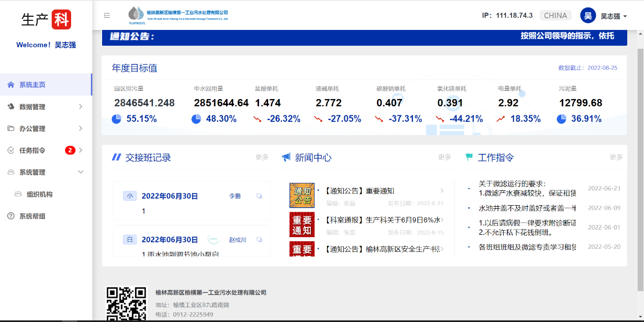The width and height of the screenshot is (644, 322).
Task: Go to 系统主页 in sidebar
Action: coord(33,85)
